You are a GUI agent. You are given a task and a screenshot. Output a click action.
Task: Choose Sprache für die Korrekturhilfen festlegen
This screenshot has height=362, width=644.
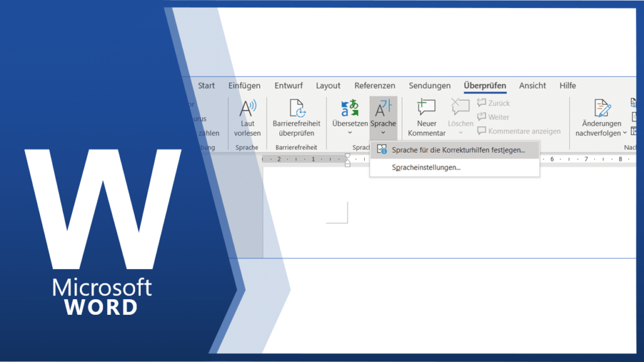pos(455,150)
